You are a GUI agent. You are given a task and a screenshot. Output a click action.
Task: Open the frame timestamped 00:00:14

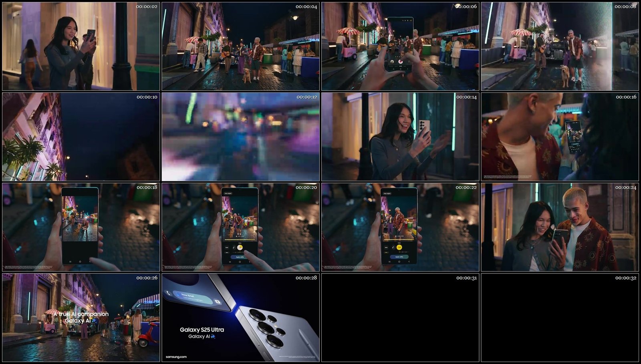coord(400,137)
